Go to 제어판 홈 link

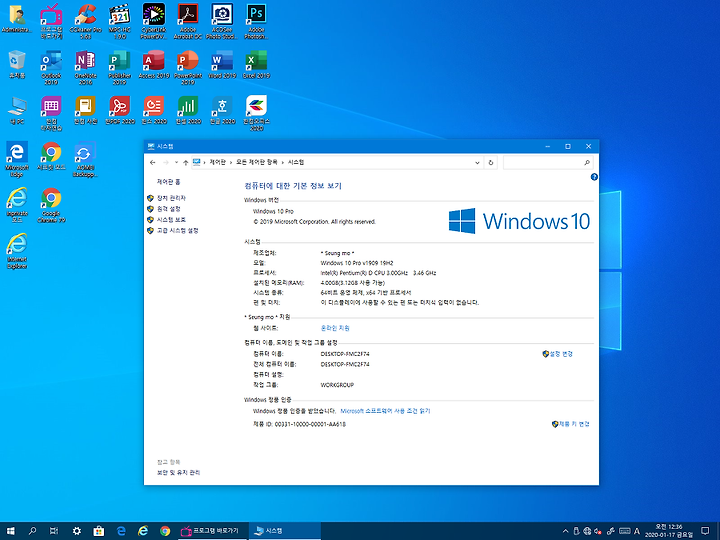pyautogui.click(x=168, y=182)
